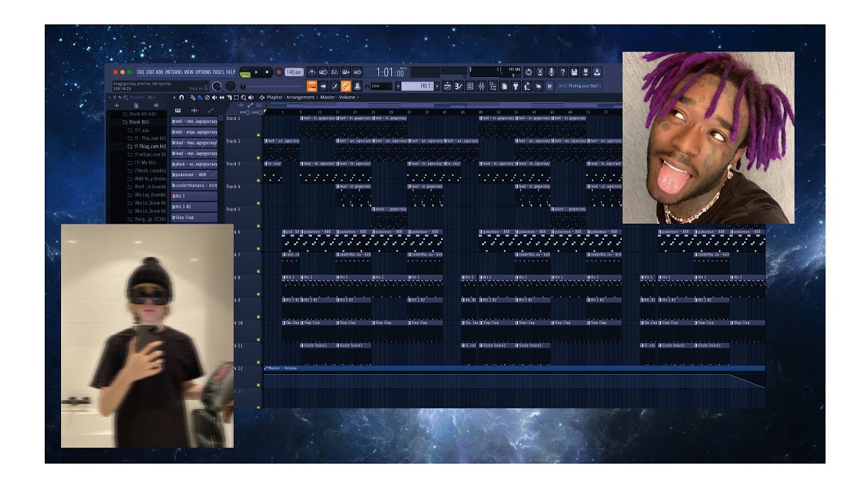The height and width of the screenshot is (488, 868).
Task: Select the 'Hit 1 #2' pattern in picker
Action: click(x=194, y=207)
